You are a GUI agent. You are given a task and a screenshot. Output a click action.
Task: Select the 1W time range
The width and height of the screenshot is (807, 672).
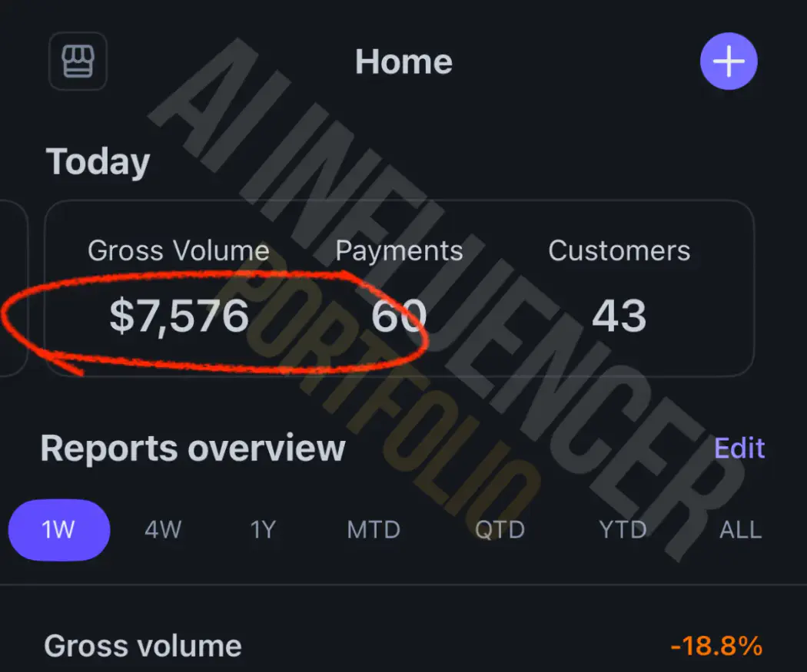pyautogui.click(x=58, y=530)
